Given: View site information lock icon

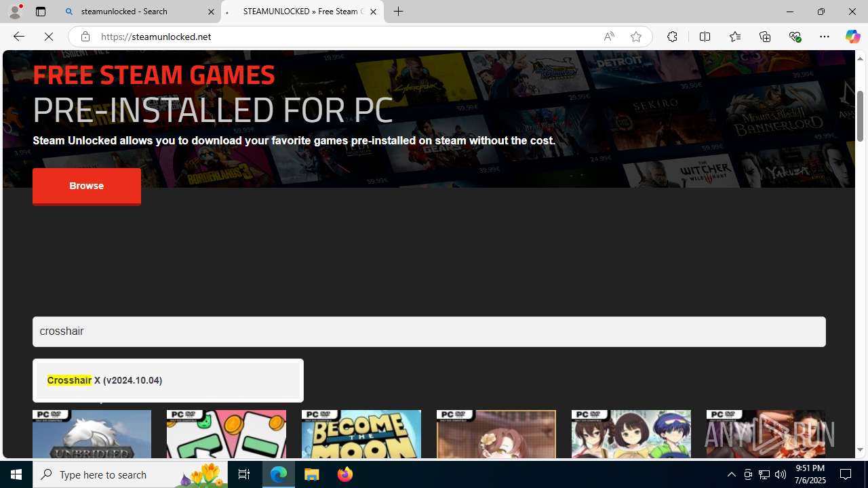Looking at the screenshot, I should click(x=85, y=37).
